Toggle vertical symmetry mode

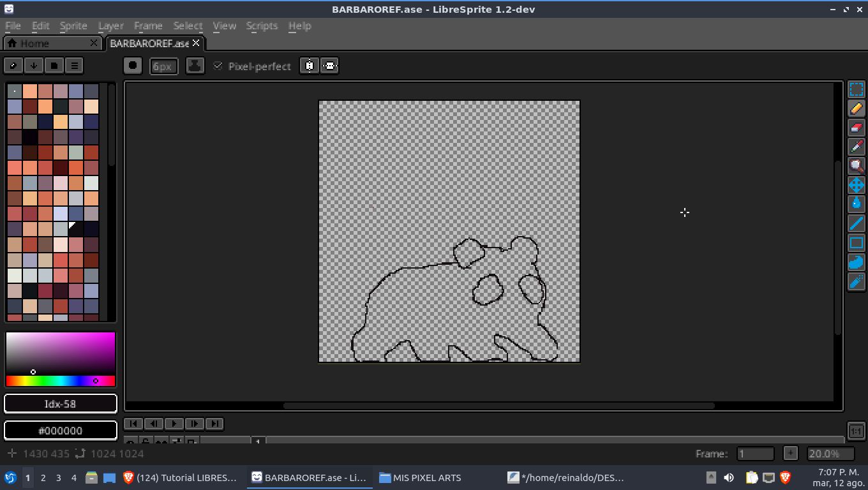[329, 66]
